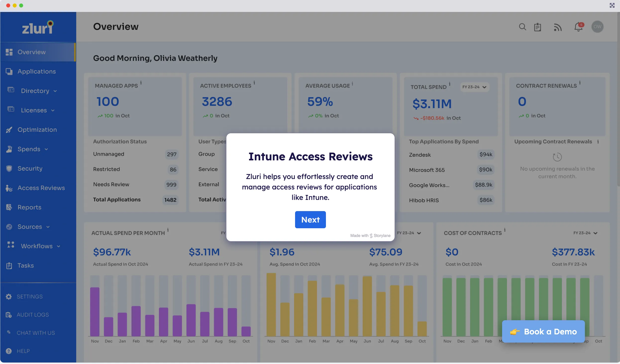Expand the Licenses menu chevron
Screen dimensions: 620x364
coord(53,110)
